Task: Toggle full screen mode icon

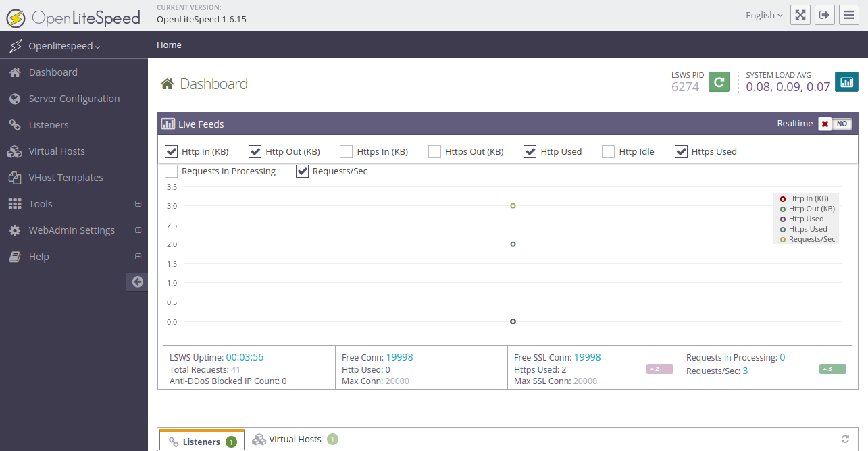Action: pyautogui.click(x=800, y=15)
